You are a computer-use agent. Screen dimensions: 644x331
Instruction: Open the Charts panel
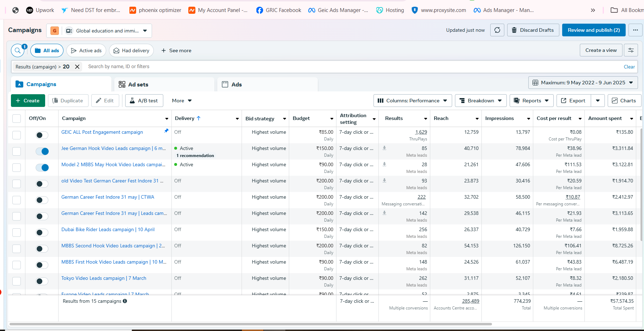click(624, 101)
